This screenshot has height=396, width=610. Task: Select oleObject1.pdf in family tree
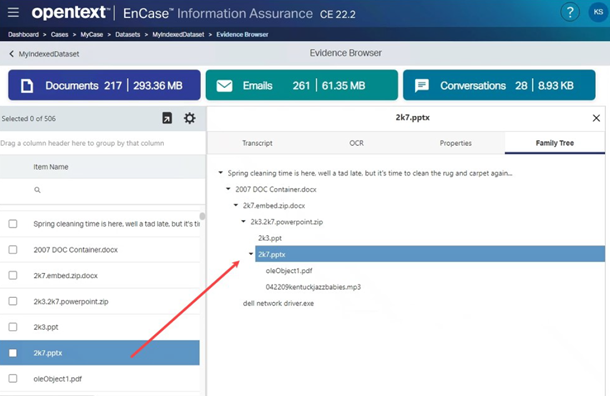tap(289, 271)
